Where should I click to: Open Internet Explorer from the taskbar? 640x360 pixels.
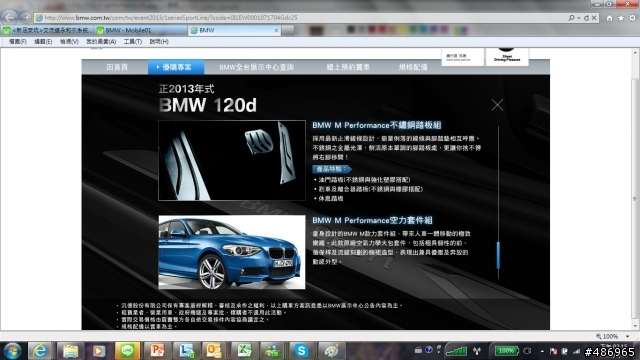(x=40, y=351)
